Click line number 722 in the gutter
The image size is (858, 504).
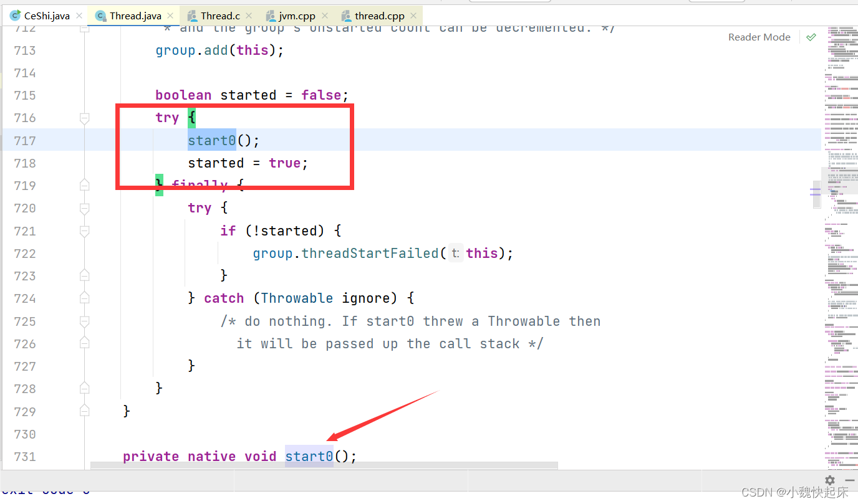[x=25, y=254]
